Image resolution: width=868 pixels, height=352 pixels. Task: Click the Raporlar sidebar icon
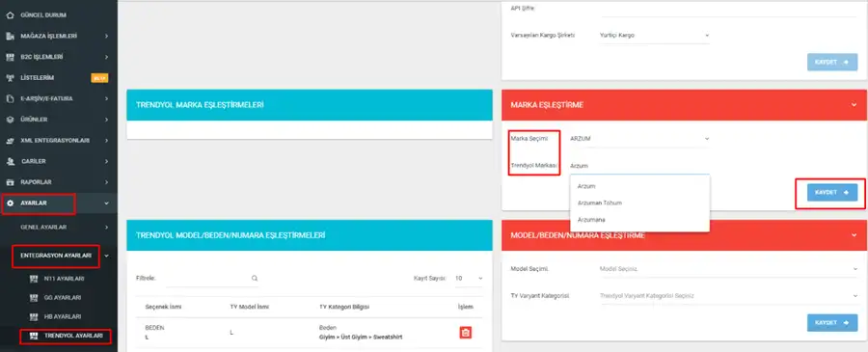[10, 182]
